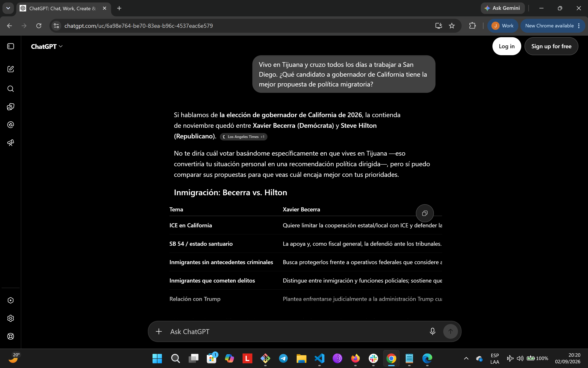The image size is (588, 368).
Task: Open the Work profile menu
Action: [502, 26]
